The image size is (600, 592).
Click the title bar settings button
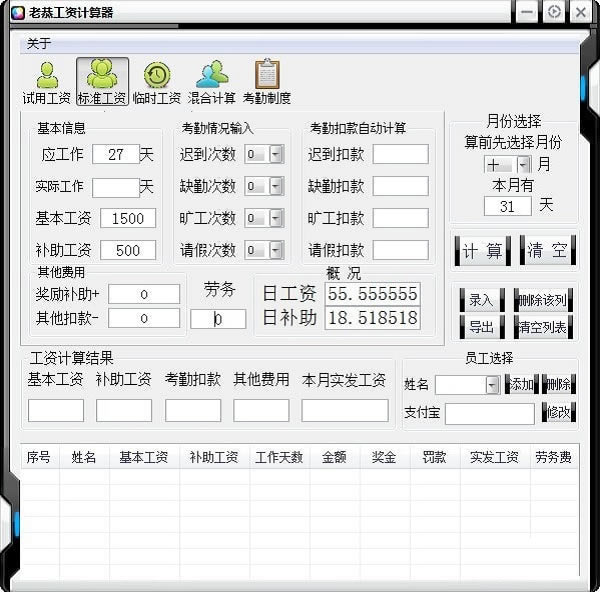pos(554,12)
